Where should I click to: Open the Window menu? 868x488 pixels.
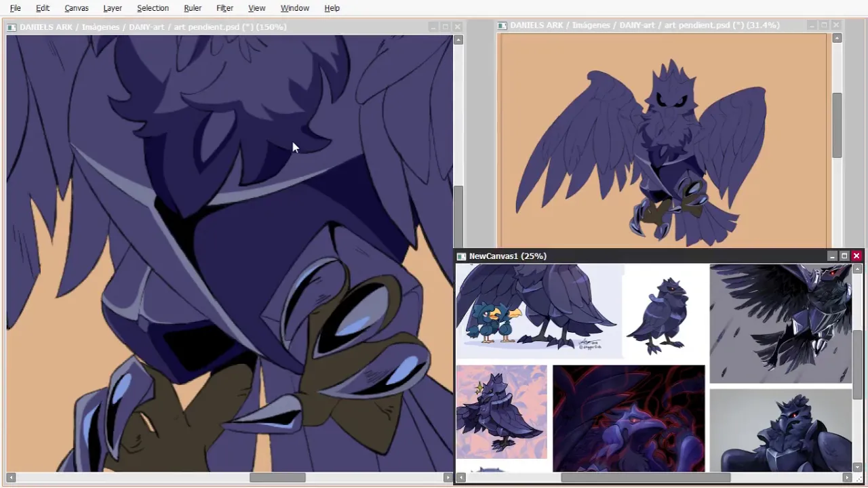click(x=295, y=8)
